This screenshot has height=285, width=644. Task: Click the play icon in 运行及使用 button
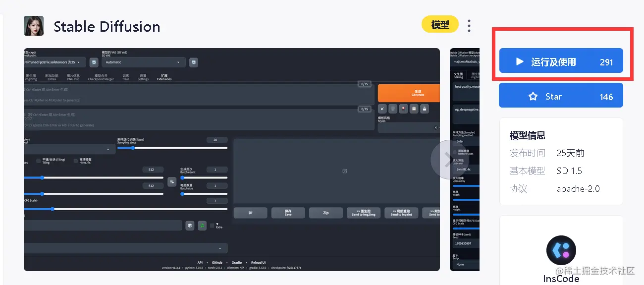[x=520, y=61]
